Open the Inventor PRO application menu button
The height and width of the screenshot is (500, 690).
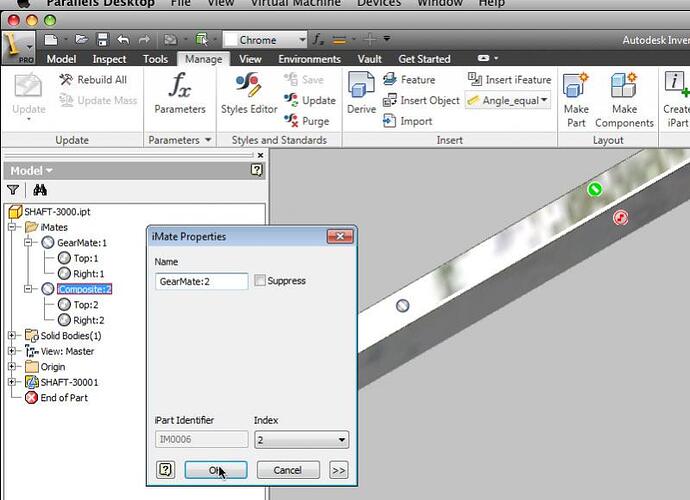pos(18,47)
